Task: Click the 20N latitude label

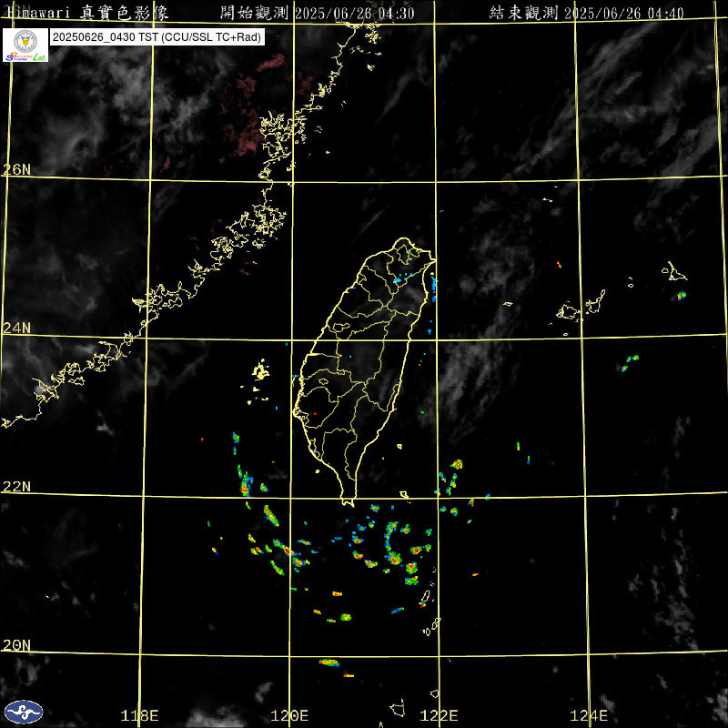Action: point(16,645)
